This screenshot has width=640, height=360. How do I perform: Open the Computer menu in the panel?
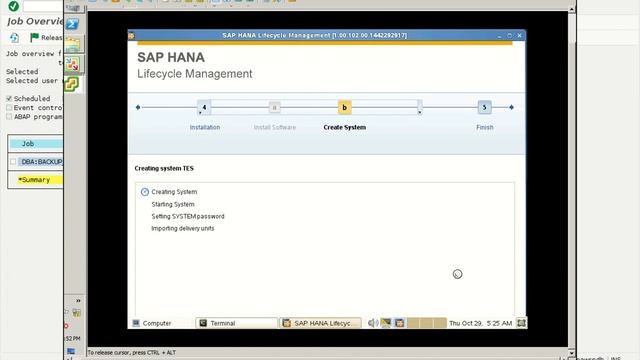pos(152,323)
